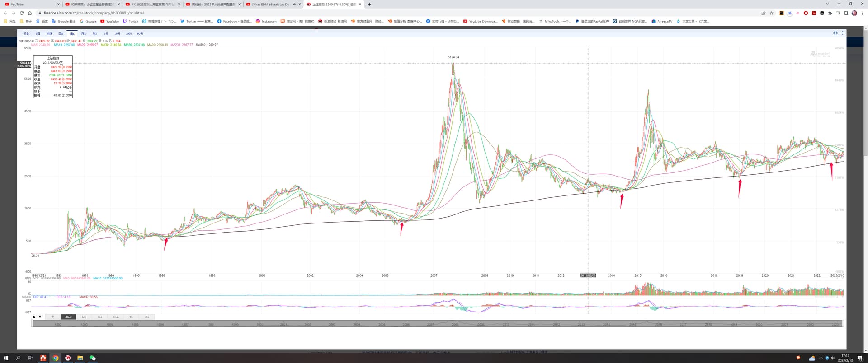Open the Google 翻译 bookmark
The height and width of the screenshot is (363, 868).
pos(64,21)
